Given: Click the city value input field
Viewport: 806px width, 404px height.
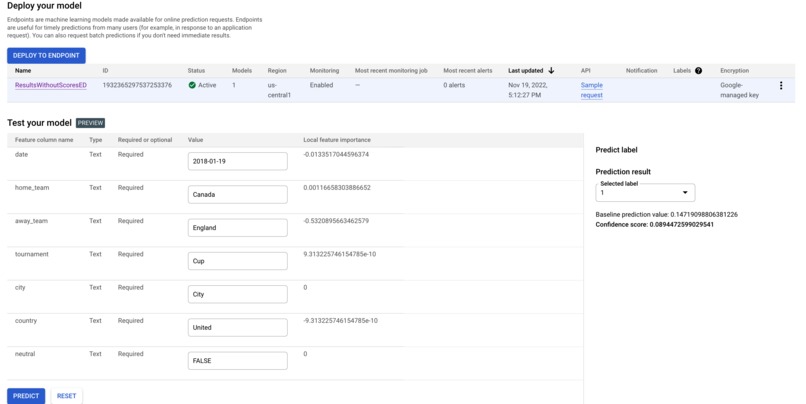Looking at the screenshot, I should tap(237, 295).
